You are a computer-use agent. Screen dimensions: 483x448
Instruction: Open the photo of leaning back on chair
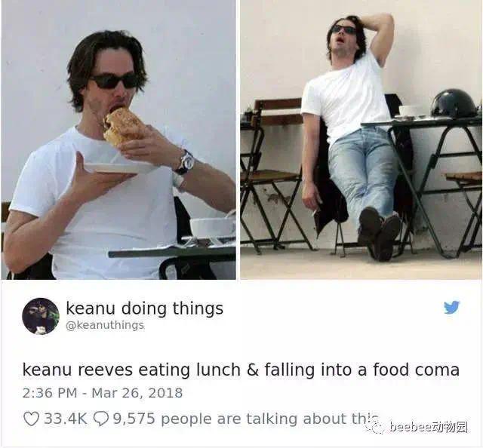point(361,140)
